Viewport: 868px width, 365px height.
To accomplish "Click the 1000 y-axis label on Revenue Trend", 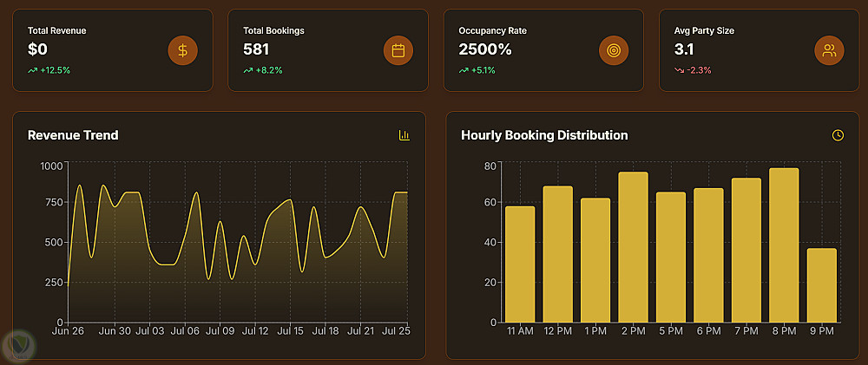I will pos(52,166).
